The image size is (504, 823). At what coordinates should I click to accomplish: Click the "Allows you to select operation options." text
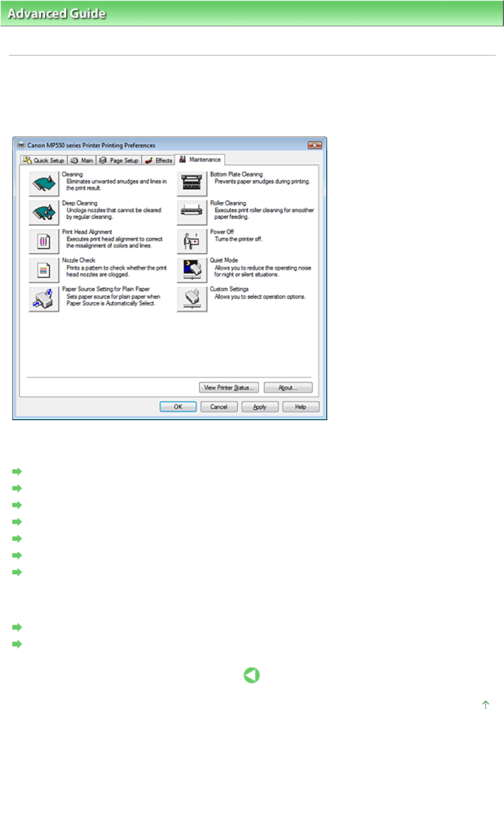[x=260, y=297]
